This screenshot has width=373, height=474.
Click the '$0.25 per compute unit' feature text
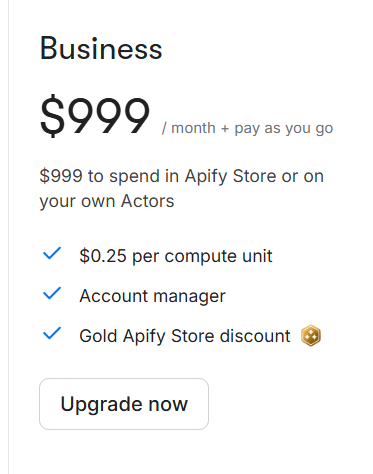(176, 256)
